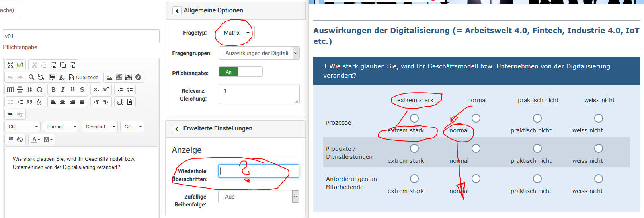This screenshot has height=218, width=644.
Task: Insert a smiley emoticon
Action: (29, 90)
